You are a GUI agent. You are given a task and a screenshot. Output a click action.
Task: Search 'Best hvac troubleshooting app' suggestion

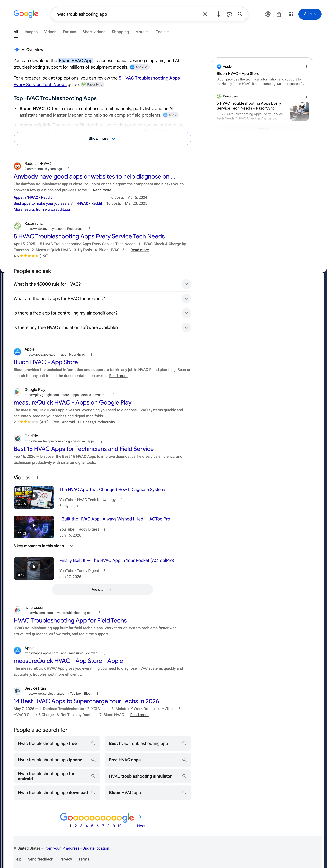click(x=148, y=743)
